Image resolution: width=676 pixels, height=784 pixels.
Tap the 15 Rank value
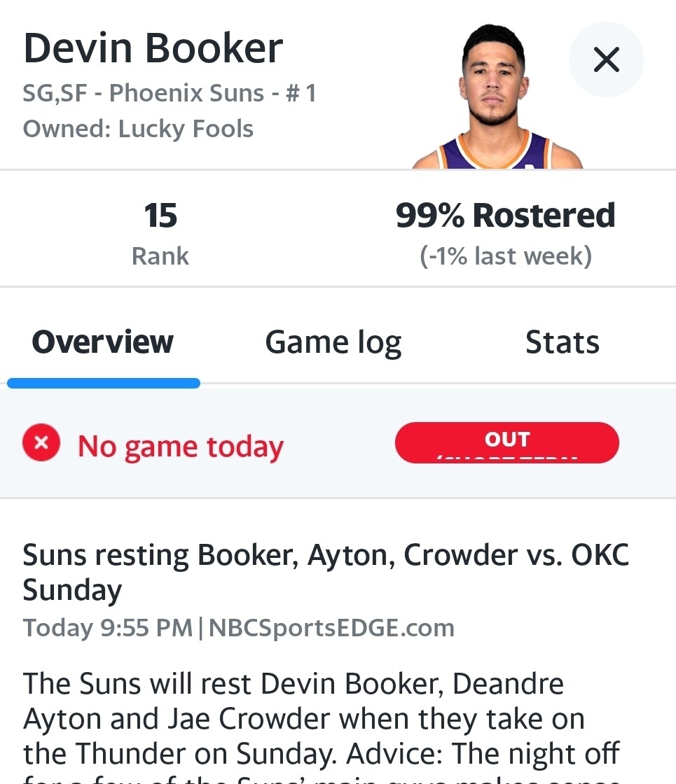pyautogui.click(x=160, y=216)
